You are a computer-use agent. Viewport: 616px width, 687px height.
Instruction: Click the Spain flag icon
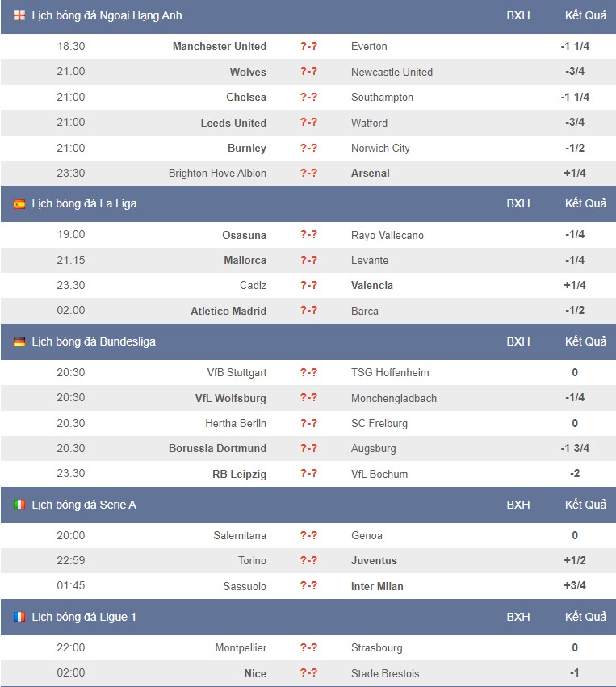point(19,204)
